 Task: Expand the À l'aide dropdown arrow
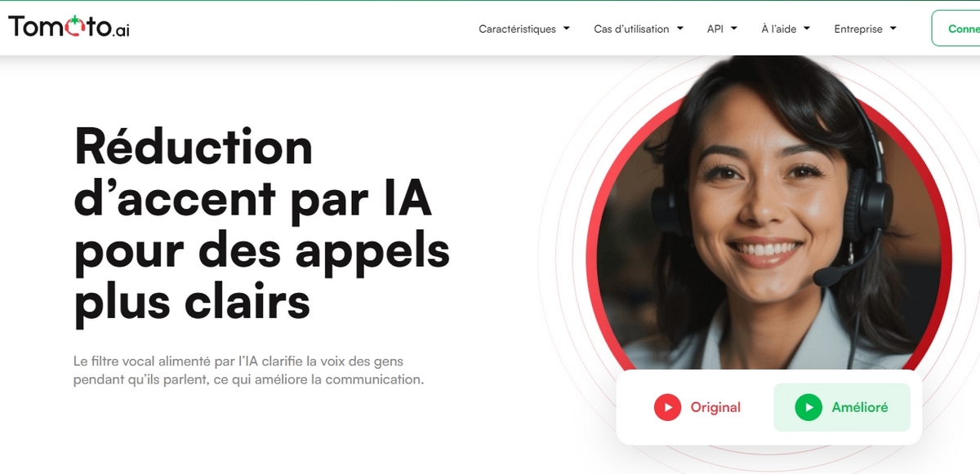tap(806, 29)
